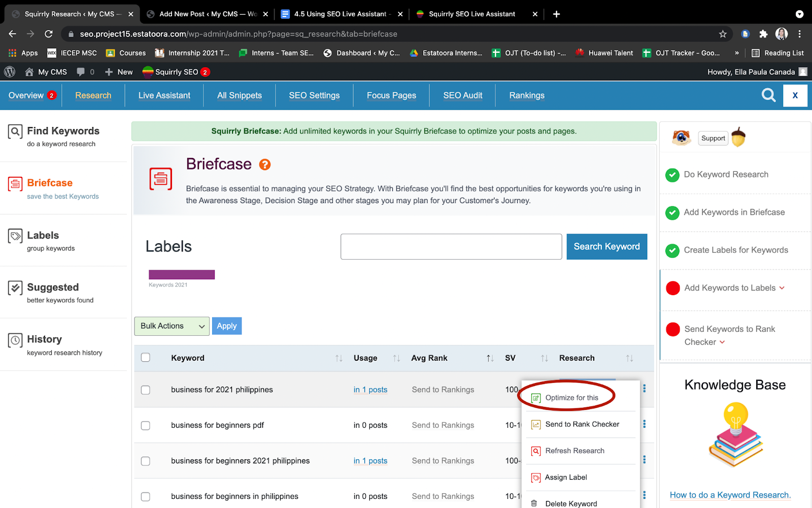Bookmark this page with the star icon
Image resolution: width=812 pixels, height=508 pixels.
point(723,34)
